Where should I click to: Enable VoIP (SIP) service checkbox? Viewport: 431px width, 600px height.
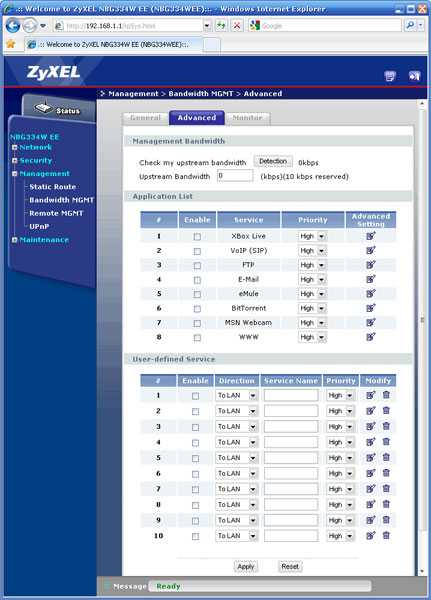click(197, 251)
